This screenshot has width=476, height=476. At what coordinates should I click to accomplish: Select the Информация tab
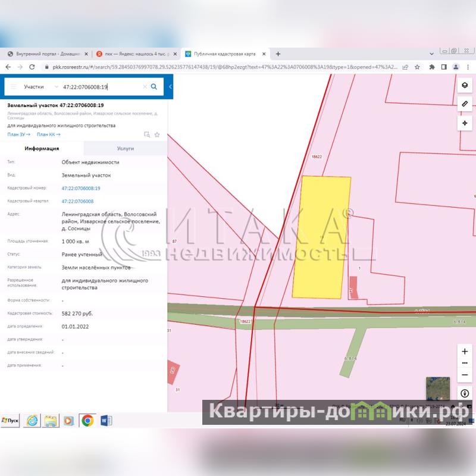point(42,149)
